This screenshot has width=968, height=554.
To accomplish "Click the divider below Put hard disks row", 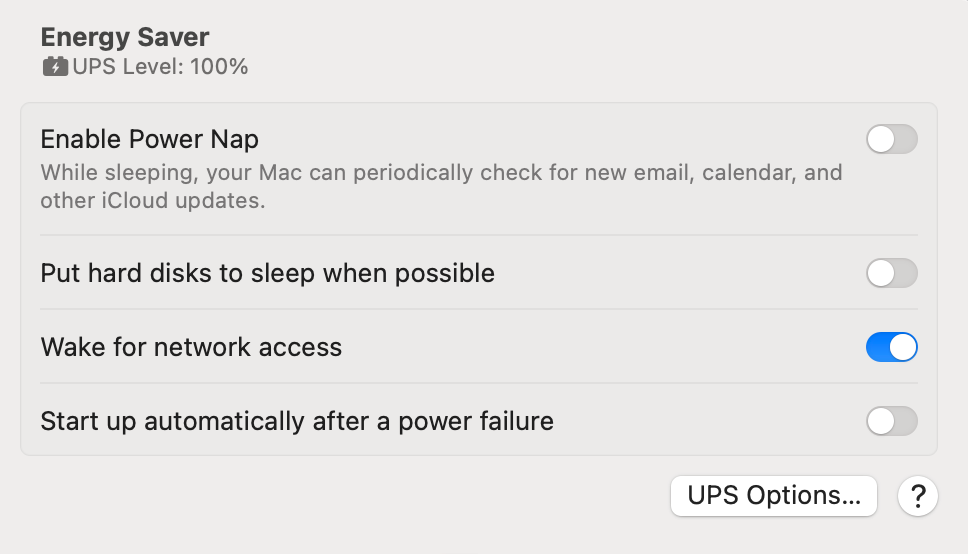I will click(479, 309).
